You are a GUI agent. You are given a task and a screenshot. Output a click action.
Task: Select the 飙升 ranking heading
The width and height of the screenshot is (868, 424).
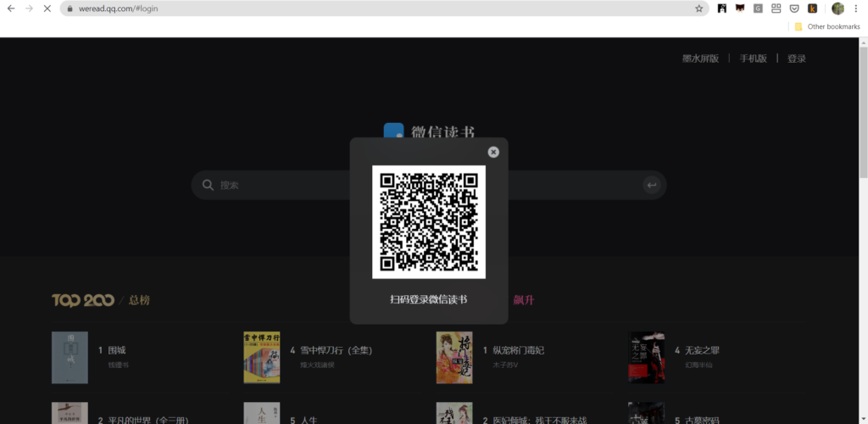pos(524,300)
